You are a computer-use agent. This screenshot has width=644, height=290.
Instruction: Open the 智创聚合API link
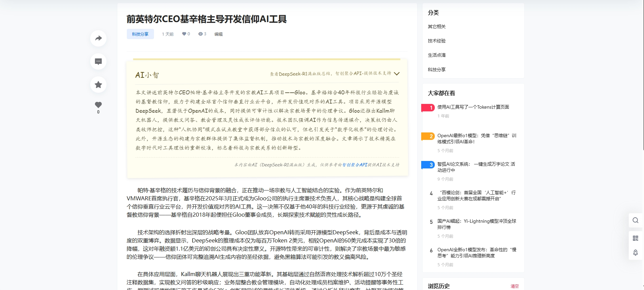coord(354,165)
